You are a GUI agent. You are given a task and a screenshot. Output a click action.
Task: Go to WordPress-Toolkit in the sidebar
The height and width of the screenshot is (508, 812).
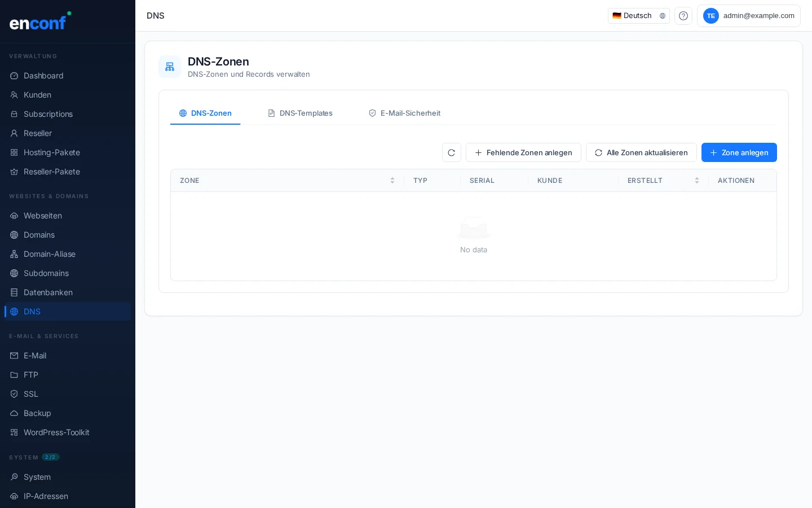click(56, 432)
